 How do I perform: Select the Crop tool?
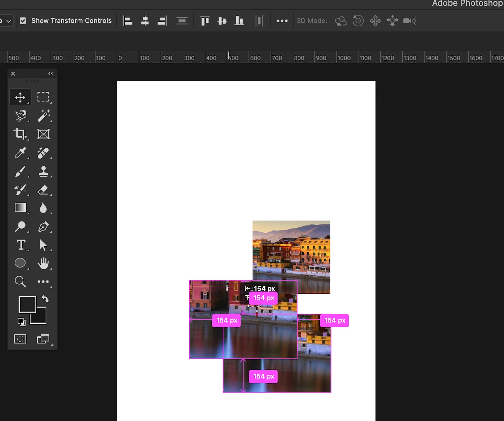pos(20,134)
